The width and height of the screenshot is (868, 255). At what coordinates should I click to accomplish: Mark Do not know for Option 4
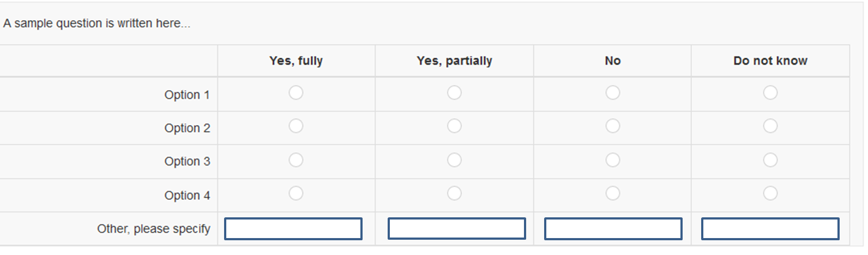[770, 193]
